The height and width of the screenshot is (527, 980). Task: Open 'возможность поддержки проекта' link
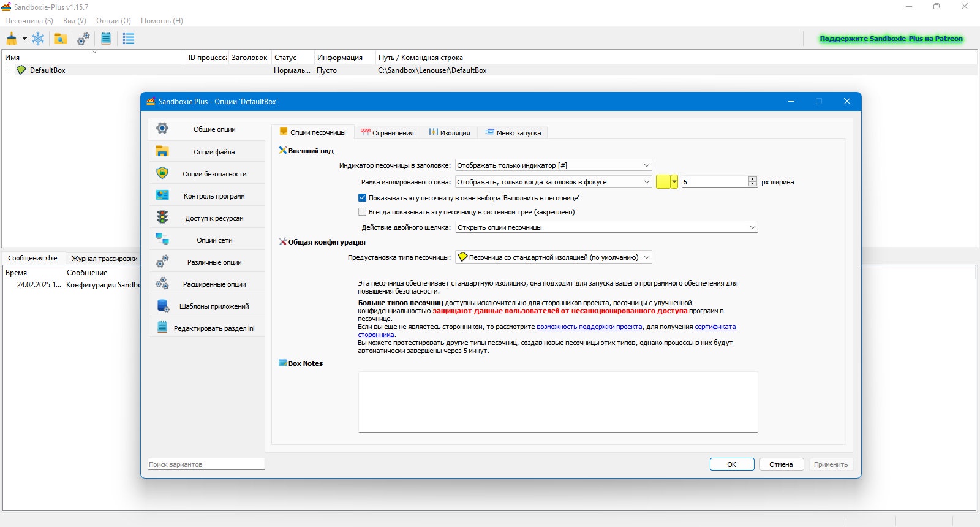click(x=589, y=327)
